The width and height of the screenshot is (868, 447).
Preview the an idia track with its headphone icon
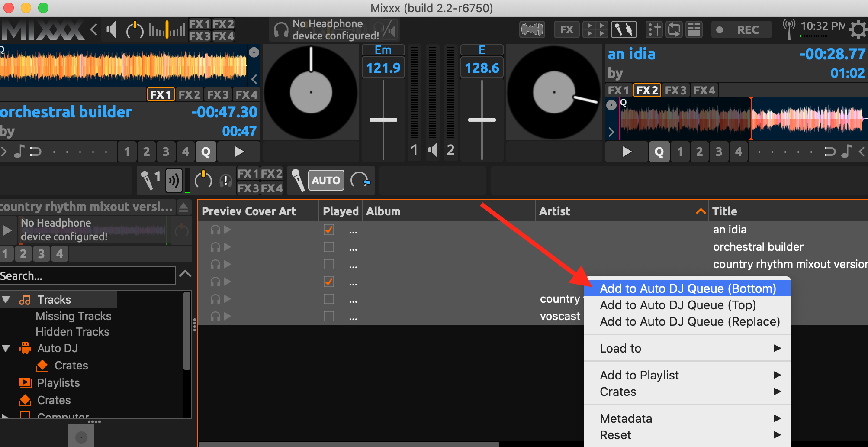click(x=215, y=230)
